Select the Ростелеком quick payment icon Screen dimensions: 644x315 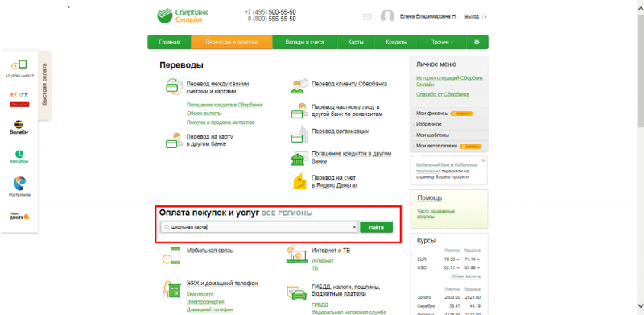tap(19, 186)
